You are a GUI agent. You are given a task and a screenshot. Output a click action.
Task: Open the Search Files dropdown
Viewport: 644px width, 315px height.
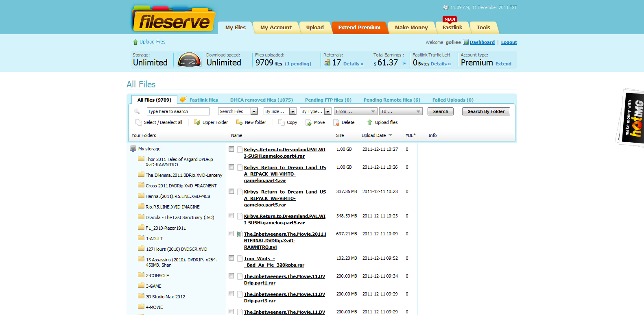click(x=254, y=111)
